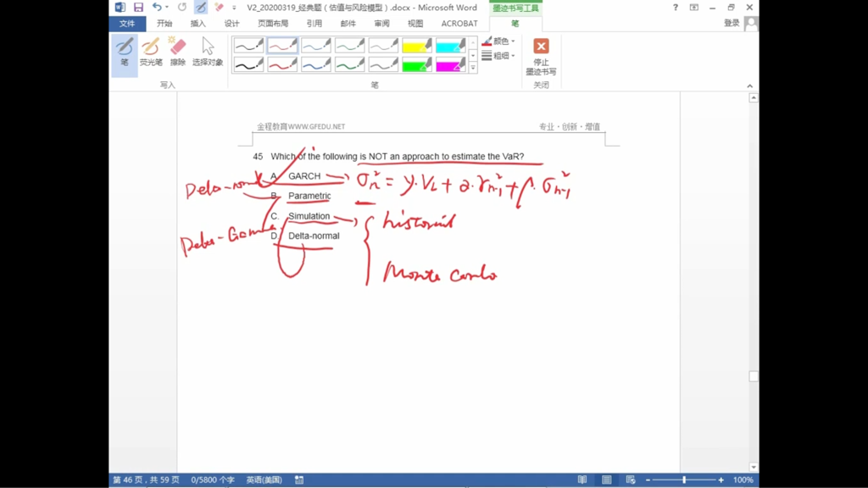Screen dimensions: 868x488
Task: Collapse the ribbon with the caret arrow
Action: click(x=749, y=86)
